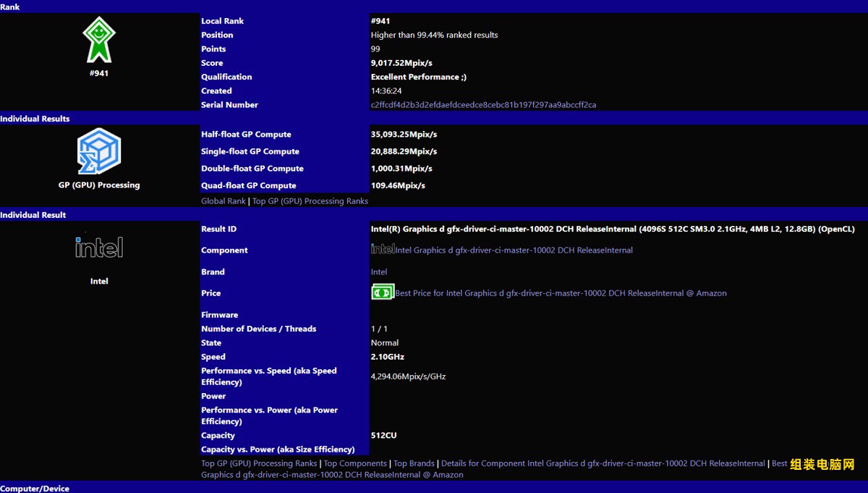Image resolution: width=868 pixels, height=493 pixels.
Task: Open Top GP (GPU) Processing Ranks bottom link
Action: click(x=259, y=463)
